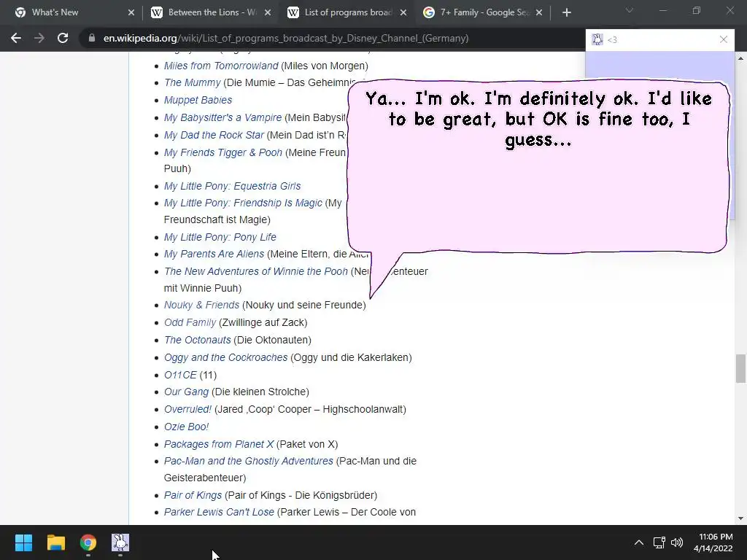The width and height of the screenshot is (747, 560).
Task: Open My Little Pony: Pony Life link
Action: pos(220,237)
